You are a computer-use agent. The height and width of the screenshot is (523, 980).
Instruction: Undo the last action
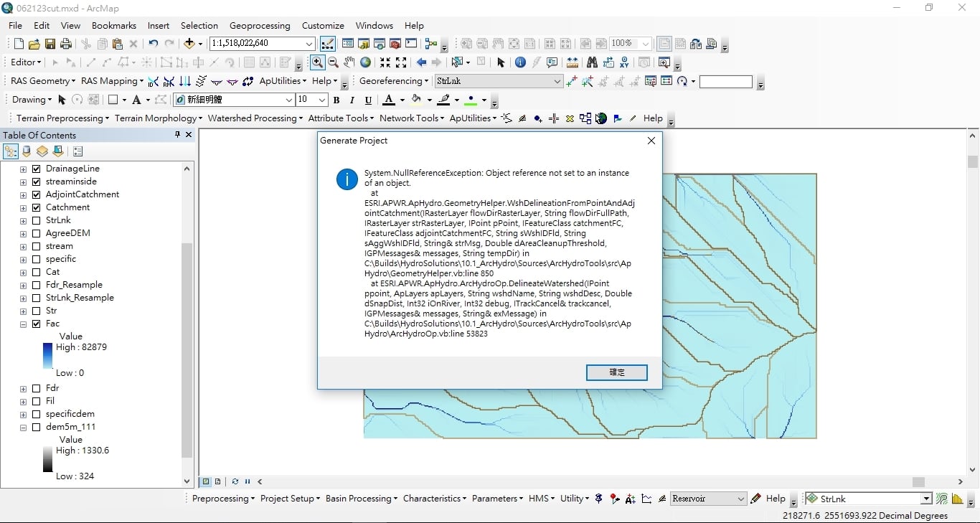click(154, 44)
